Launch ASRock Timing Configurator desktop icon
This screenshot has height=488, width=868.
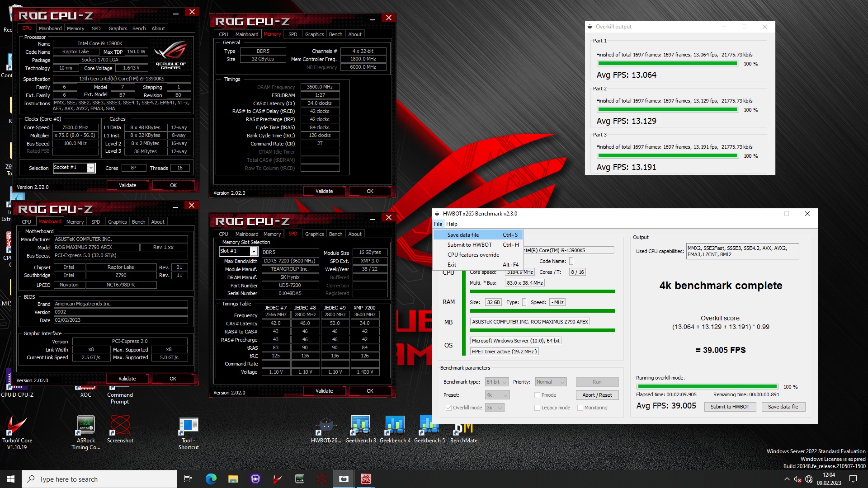86,432
